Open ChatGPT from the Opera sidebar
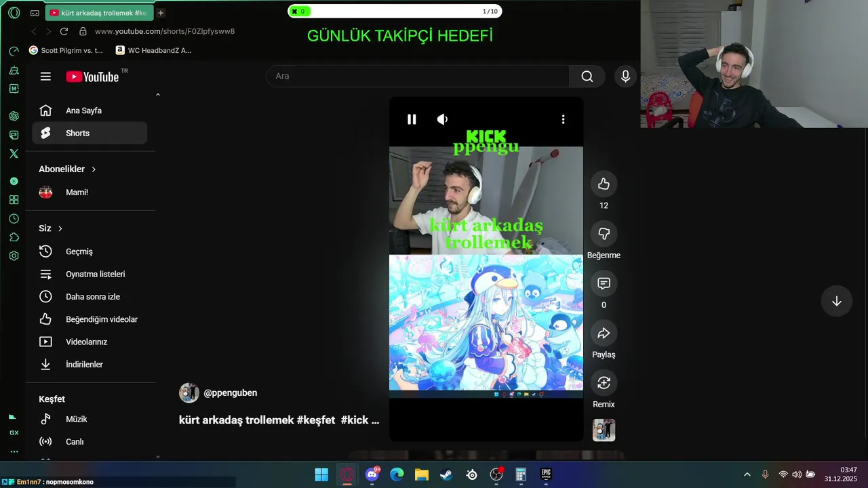The image size is (868, 488). (x=14, y=116)
